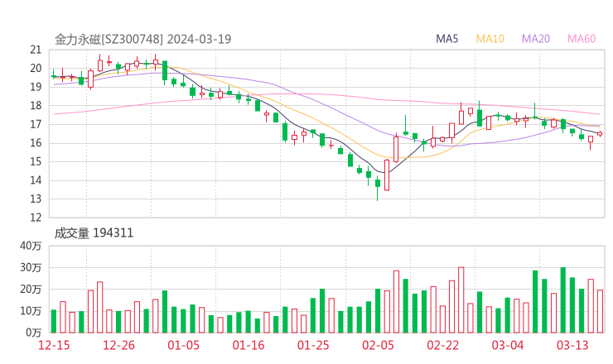Click price axis label 13
This screenshot has height=364, width=613.
click(36, 199)
